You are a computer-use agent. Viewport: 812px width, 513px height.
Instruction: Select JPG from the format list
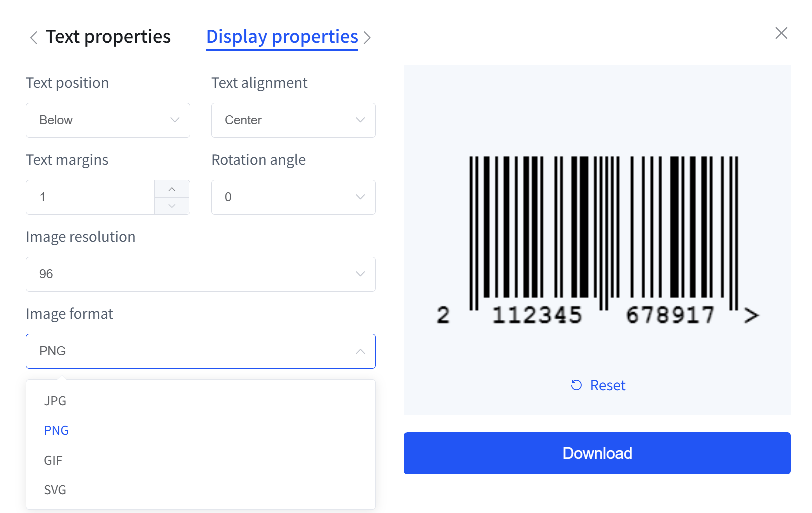(201, 401)
